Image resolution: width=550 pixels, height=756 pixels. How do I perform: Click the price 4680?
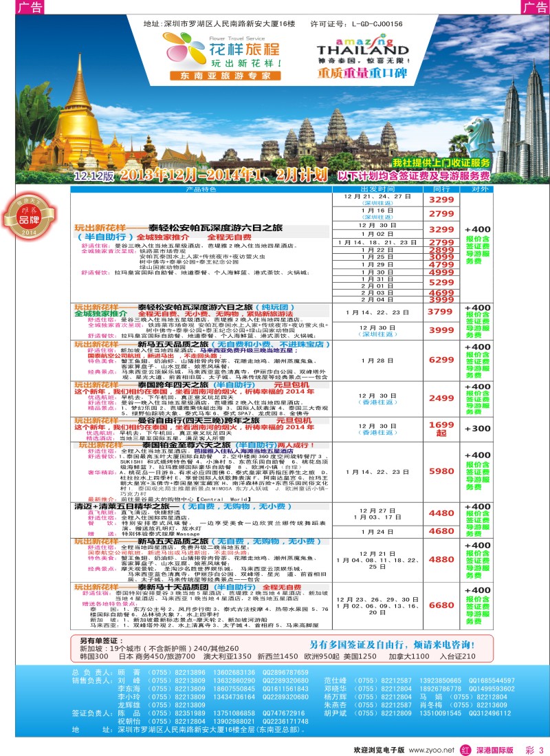point(441,531)
